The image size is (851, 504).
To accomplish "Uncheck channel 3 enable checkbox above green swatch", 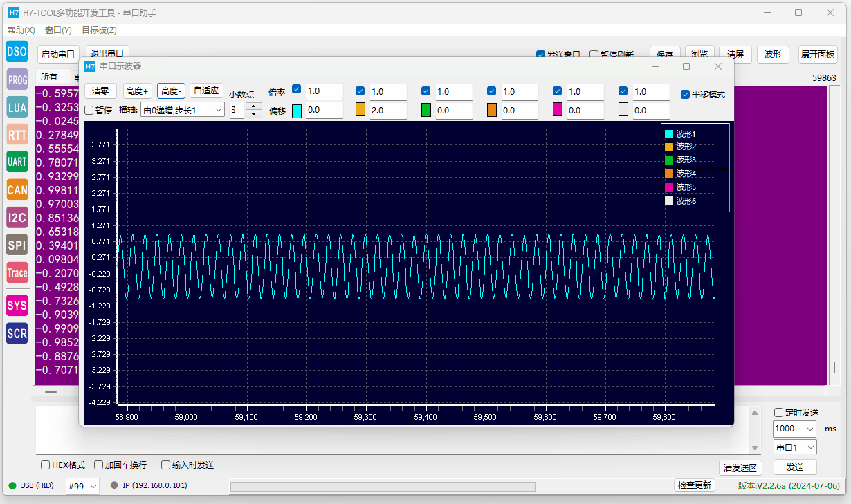I will (425, 91).
